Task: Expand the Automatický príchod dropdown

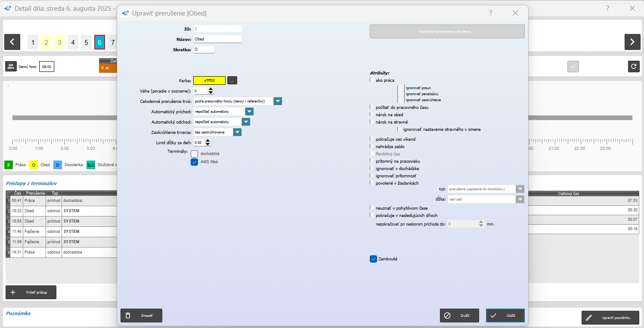Action: (x=249, y=111)
